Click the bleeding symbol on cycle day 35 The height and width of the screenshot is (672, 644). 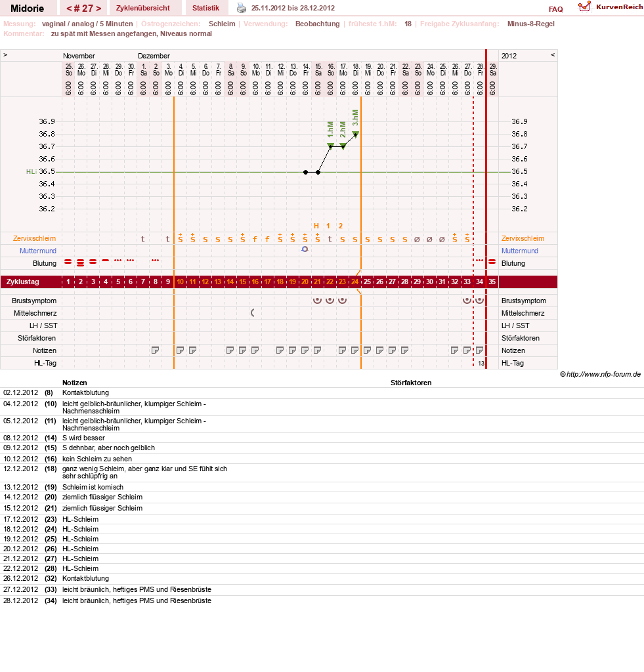492,261
